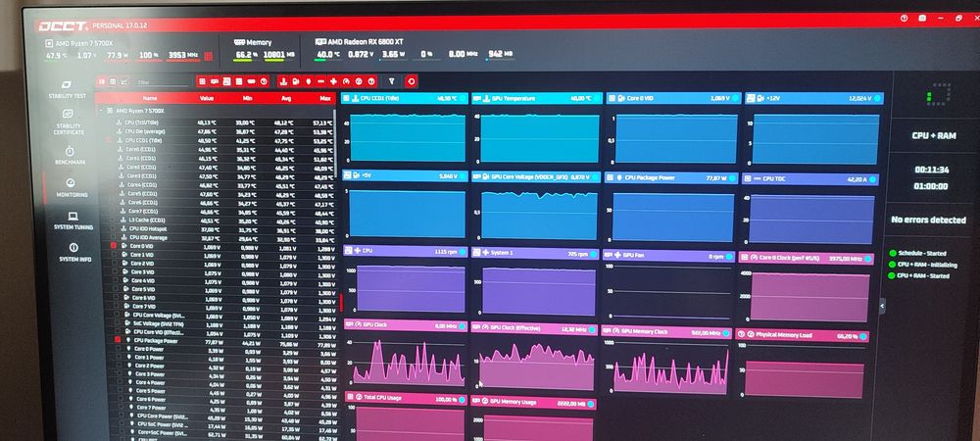
Task: Click the elapsed time 00:11:34
Action: (x=931, y=170)
